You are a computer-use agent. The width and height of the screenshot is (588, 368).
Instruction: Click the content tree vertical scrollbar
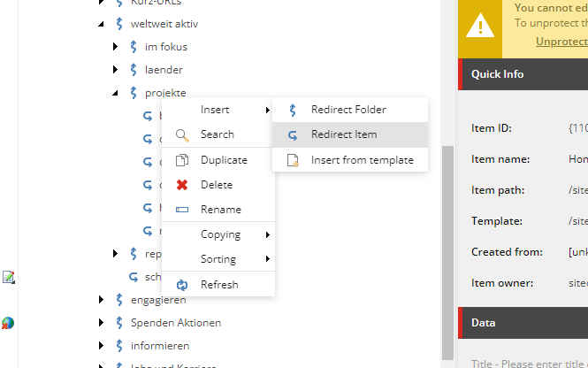(447, 252)
